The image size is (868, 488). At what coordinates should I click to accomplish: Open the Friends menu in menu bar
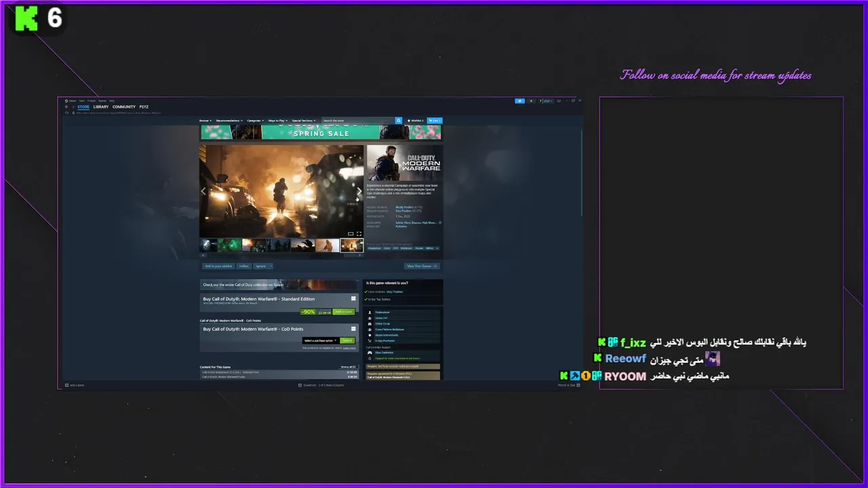coord(92,101)
